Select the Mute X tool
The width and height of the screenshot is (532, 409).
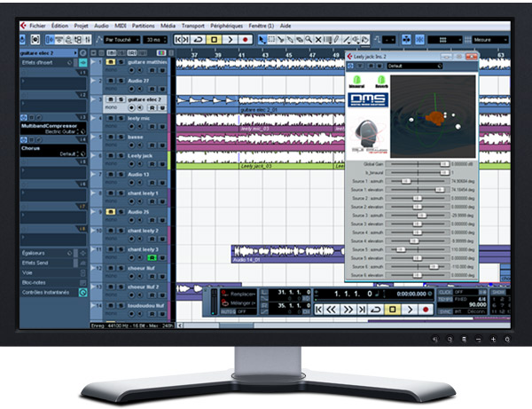318,40
